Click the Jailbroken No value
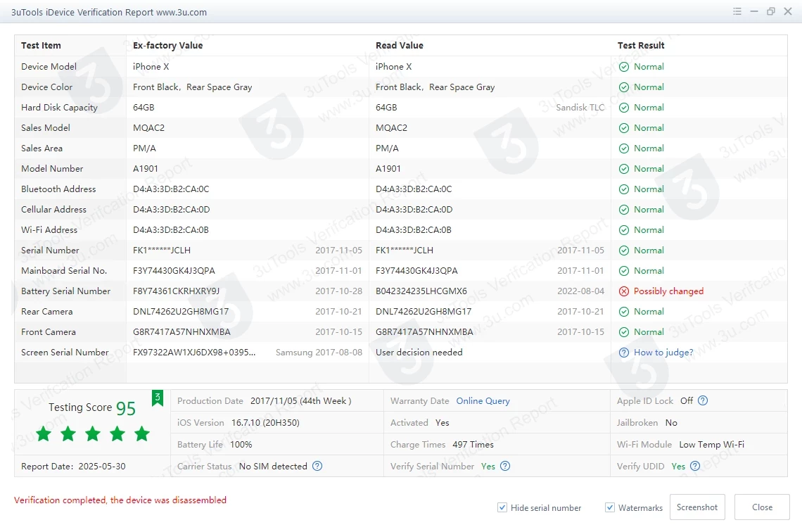 tap(671, 422)
